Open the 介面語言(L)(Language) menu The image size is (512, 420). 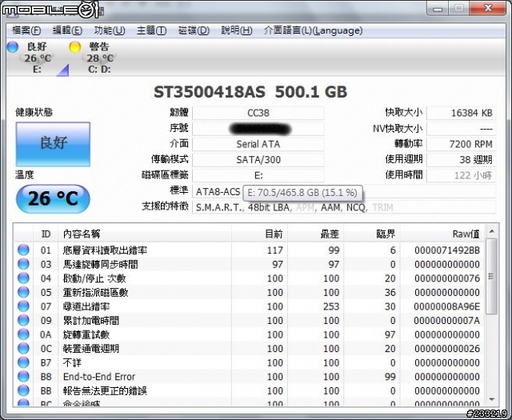(x=313, y=30)
